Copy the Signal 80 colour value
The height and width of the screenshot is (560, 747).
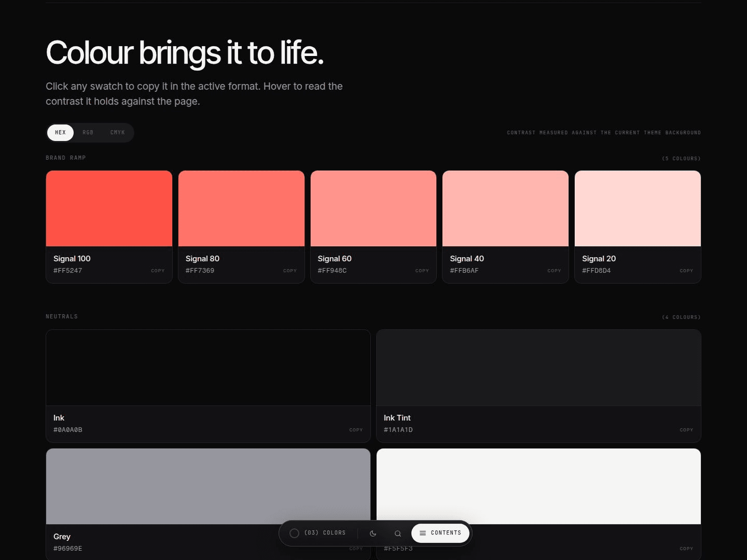(290, 271)
